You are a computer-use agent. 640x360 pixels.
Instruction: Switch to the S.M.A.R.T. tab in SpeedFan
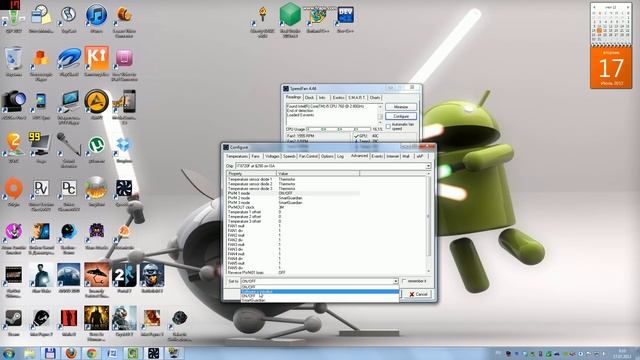pos(356,98)
